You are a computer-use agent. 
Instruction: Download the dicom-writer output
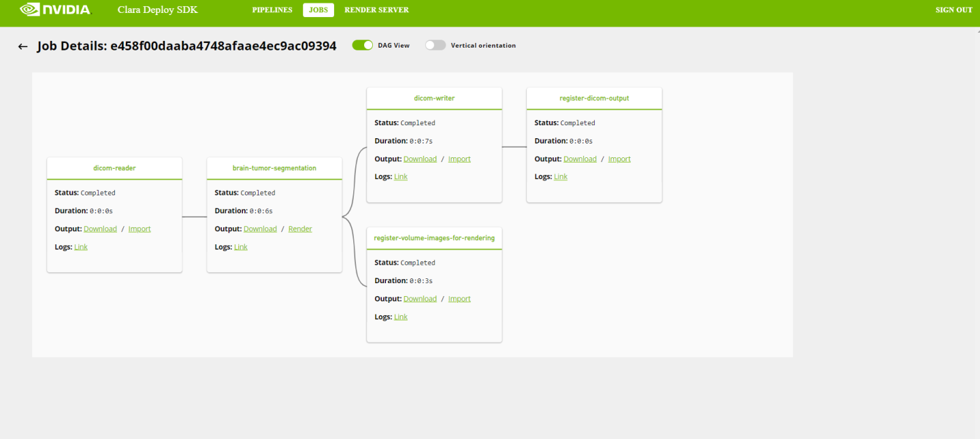(x=420, y=159)
